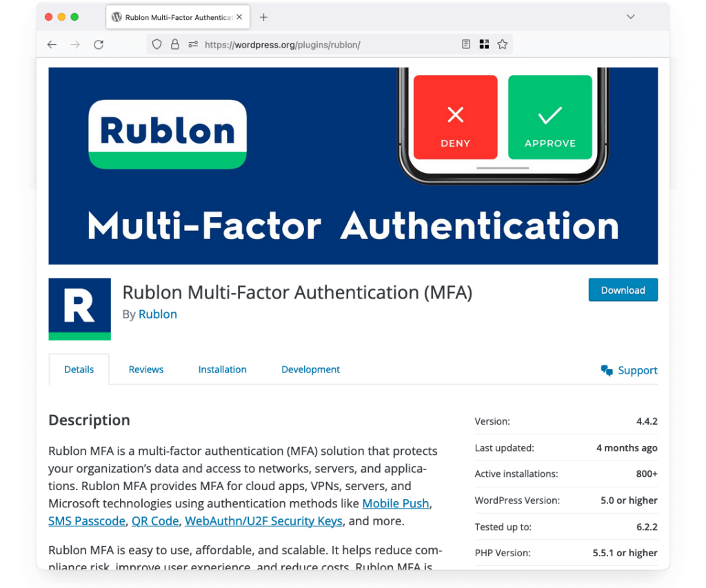
Task: Click the green APPROVE button in banner
Action: (549, 117)
